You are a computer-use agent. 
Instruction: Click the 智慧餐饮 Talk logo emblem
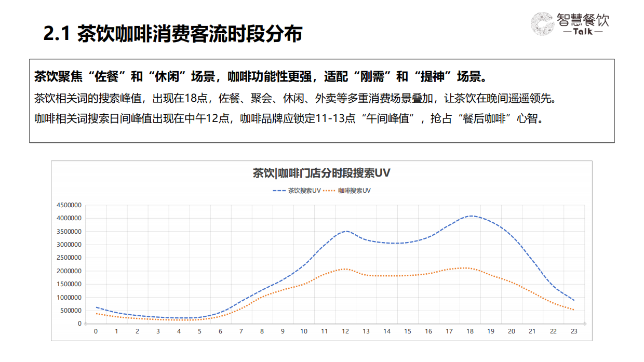[x=543, y=24]
